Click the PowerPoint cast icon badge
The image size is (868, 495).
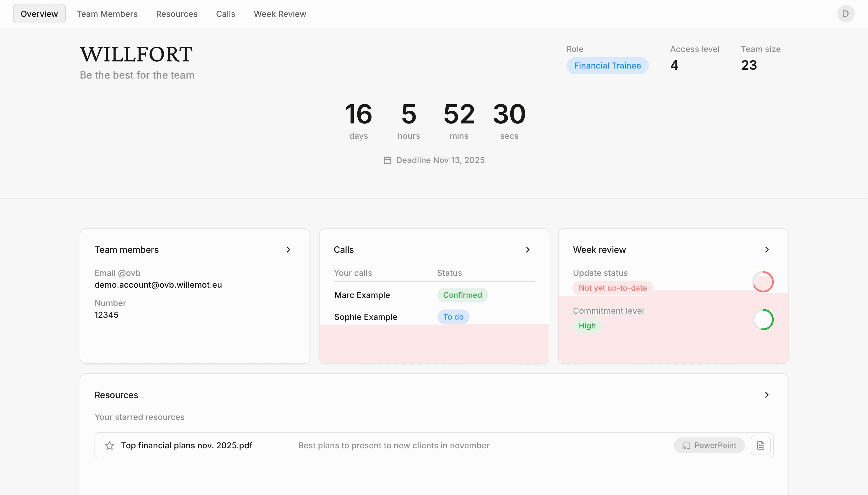tap(709, 445)
